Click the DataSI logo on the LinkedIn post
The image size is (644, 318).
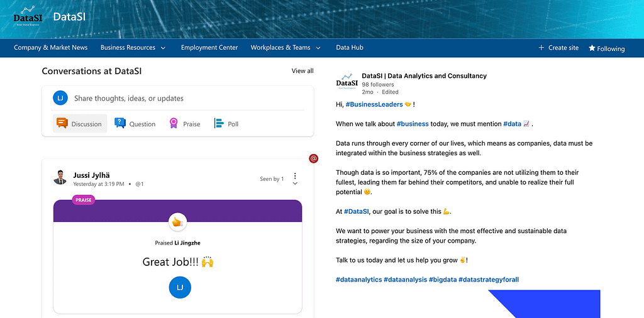pos(347,81)
